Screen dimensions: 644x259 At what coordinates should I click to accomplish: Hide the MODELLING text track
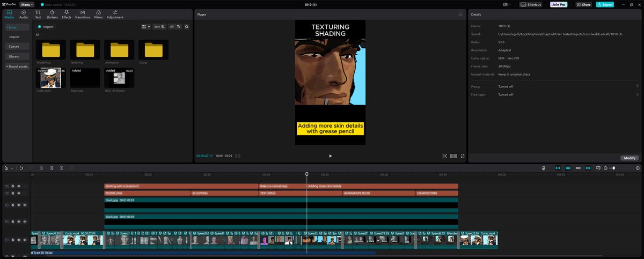click(x=19, y=193)
